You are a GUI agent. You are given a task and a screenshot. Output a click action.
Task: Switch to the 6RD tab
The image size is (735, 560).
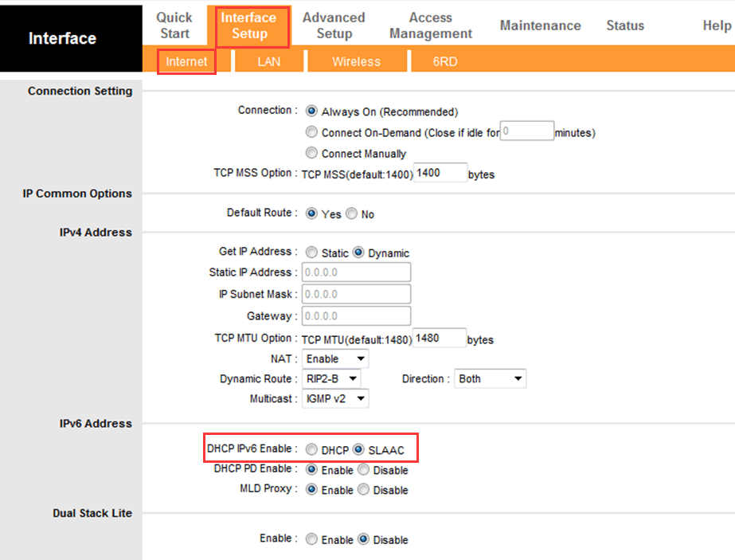tap(444, 61)
